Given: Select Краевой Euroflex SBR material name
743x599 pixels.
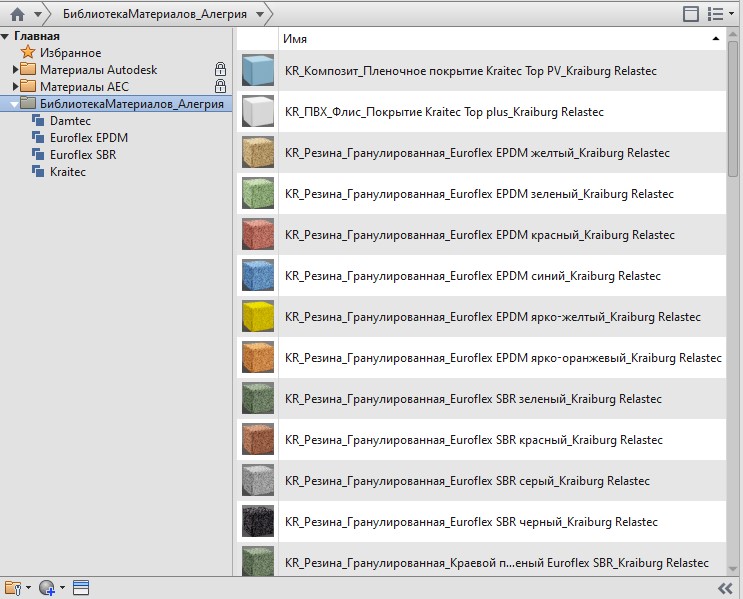Looking at the screenshot, I should (x=497, y=563).
